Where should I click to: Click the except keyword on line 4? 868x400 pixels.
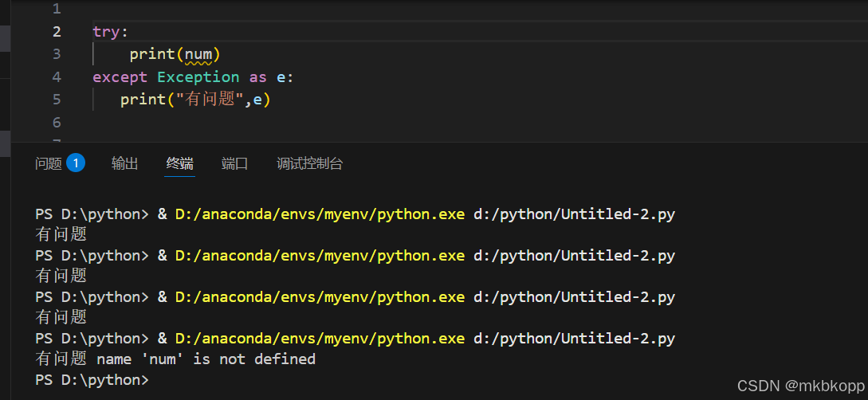tap(120, 77)
